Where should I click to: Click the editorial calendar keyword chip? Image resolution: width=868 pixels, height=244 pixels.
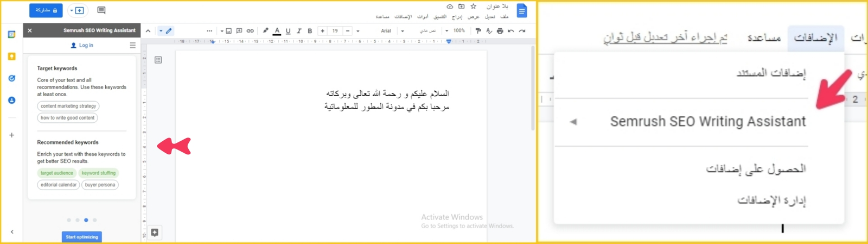pyautogui.click(x=59, y=185)
